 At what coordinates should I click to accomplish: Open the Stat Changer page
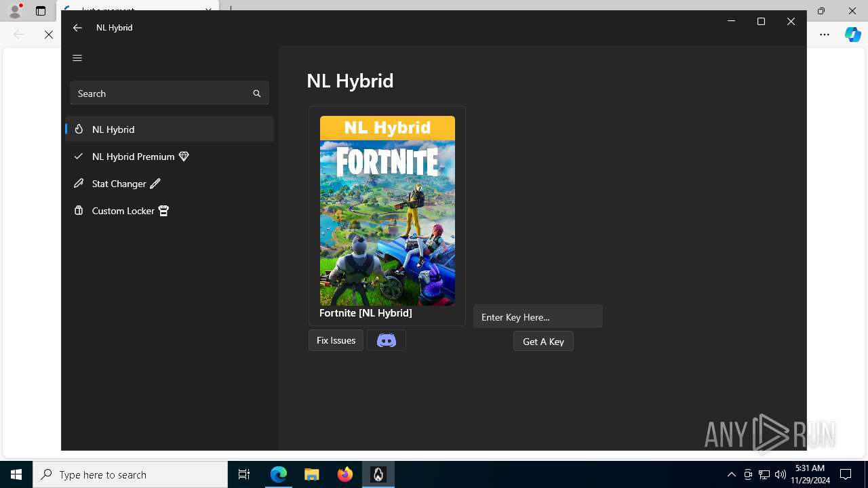pyautogui.click(x=170, y=183)
